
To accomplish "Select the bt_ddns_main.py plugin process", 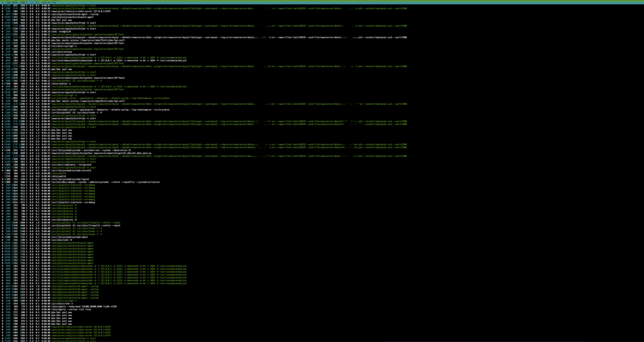I will (101, 153).
